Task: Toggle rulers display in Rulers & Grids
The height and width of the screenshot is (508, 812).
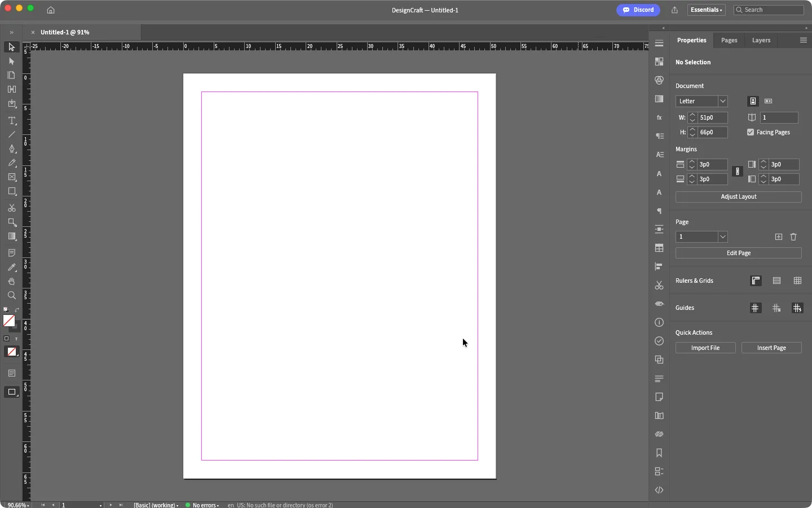Action: (757, 281)
